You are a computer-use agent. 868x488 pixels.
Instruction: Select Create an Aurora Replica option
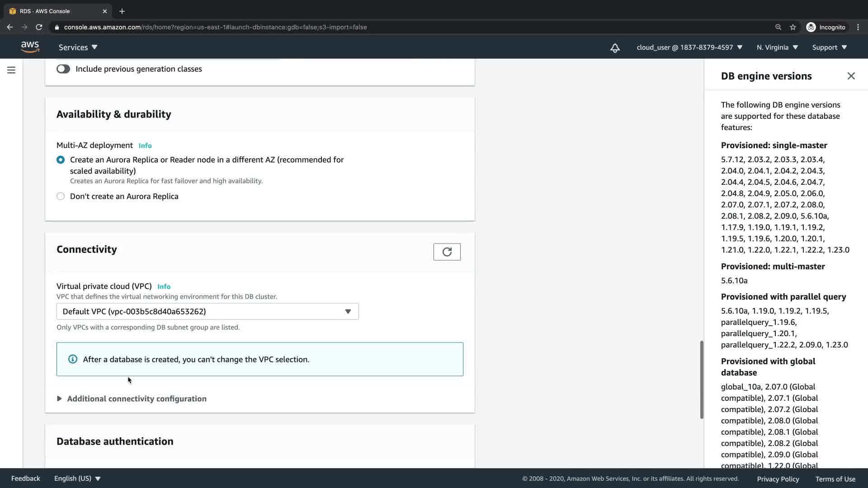[x=61, y=160]
